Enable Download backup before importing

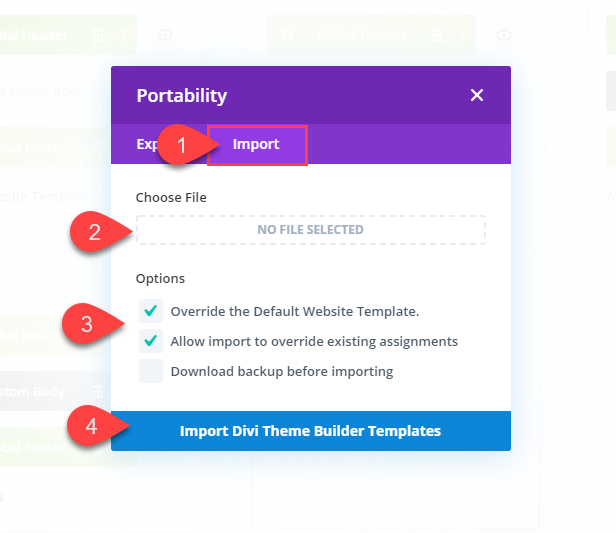click(x=151, y=371)
